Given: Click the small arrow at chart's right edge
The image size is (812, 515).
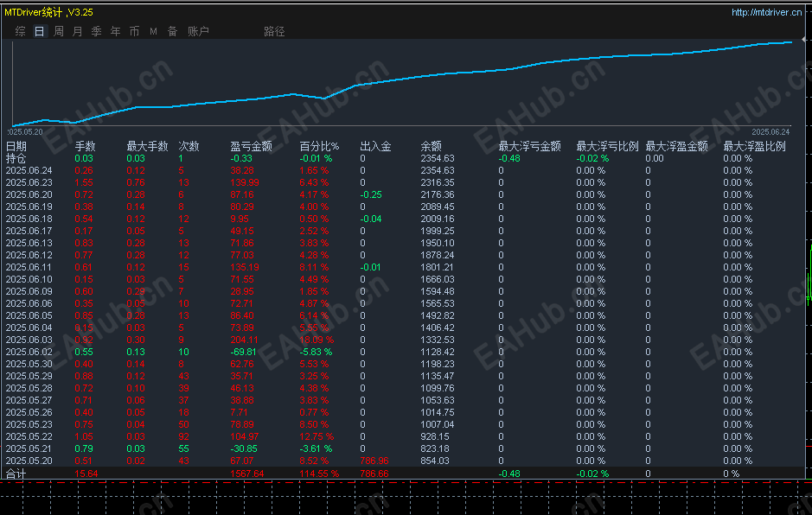Looking at the screenshot, I should click(x=803, y=40).
